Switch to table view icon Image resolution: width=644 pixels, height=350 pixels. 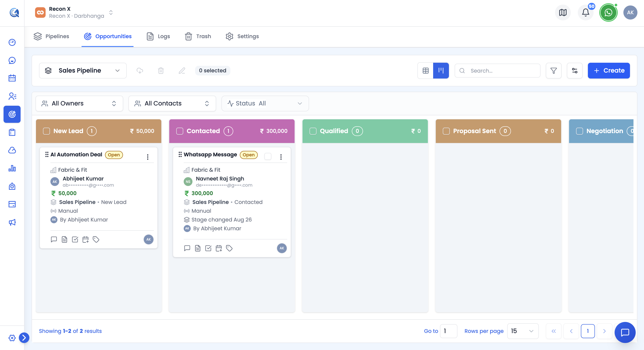click(x=425, y=71)
